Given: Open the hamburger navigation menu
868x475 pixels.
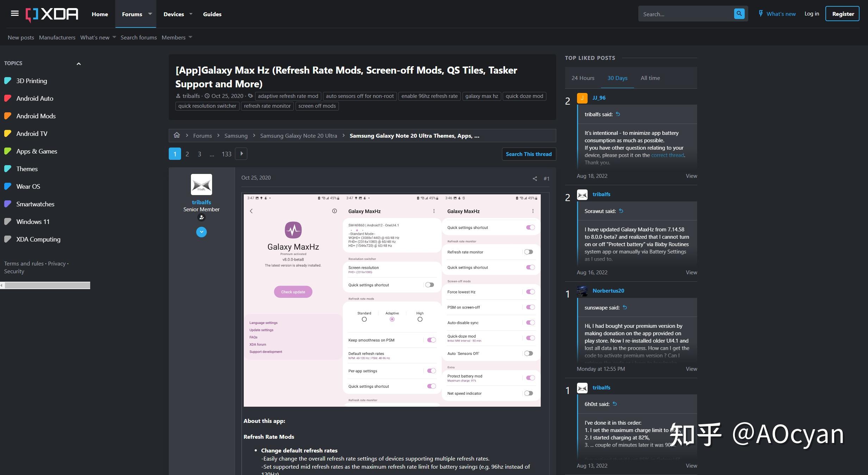Looking at the screenshot, I should (14, 13).
